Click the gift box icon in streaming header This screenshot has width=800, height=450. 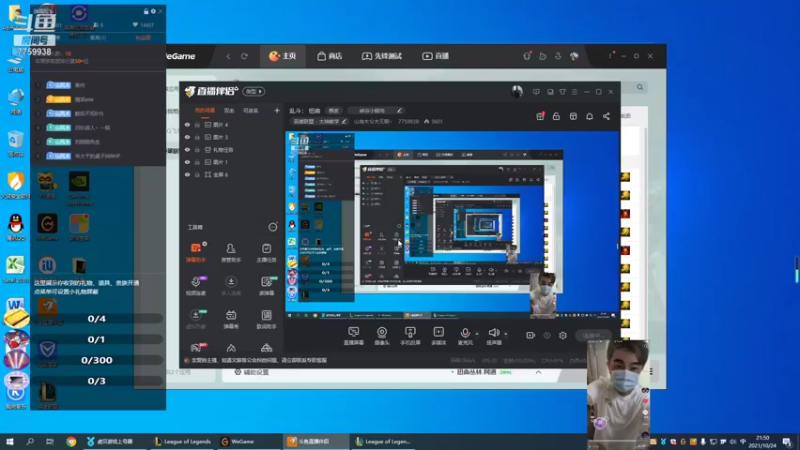point(540,116)
